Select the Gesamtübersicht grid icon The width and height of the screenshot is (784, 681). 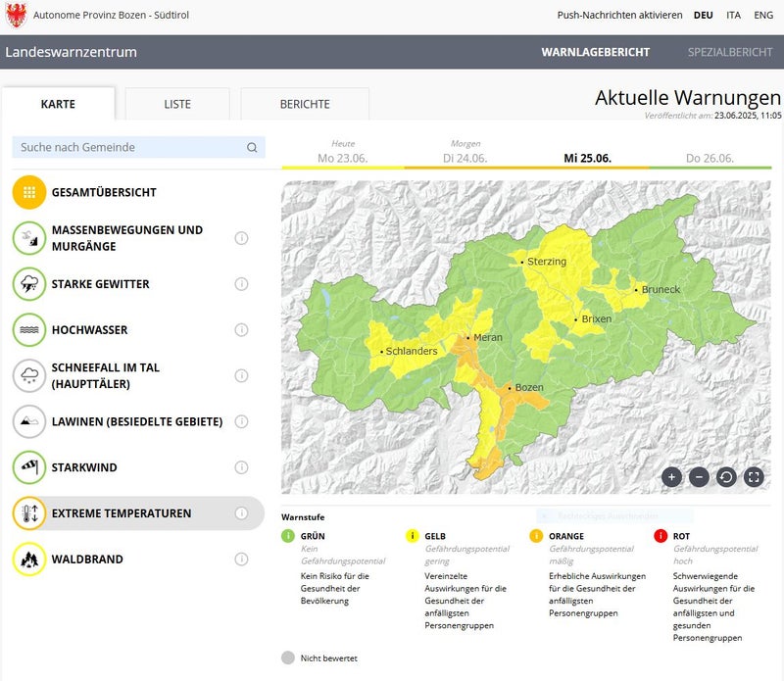tap(29, 192)
